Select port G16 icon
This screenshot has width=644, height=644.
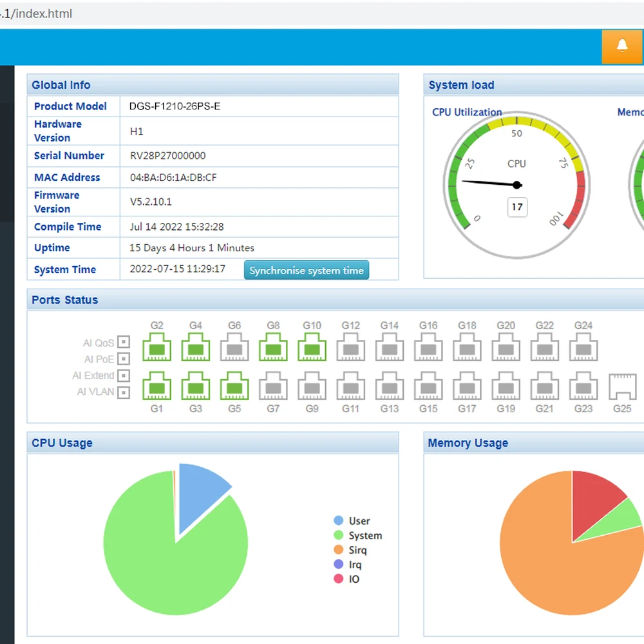(428, 347)
